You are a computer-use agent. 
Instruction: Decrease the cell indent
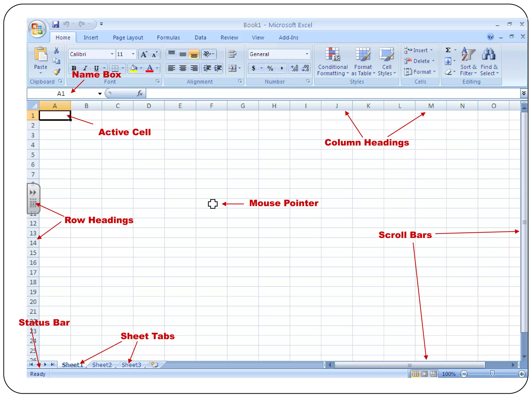(x=207, y=68)
